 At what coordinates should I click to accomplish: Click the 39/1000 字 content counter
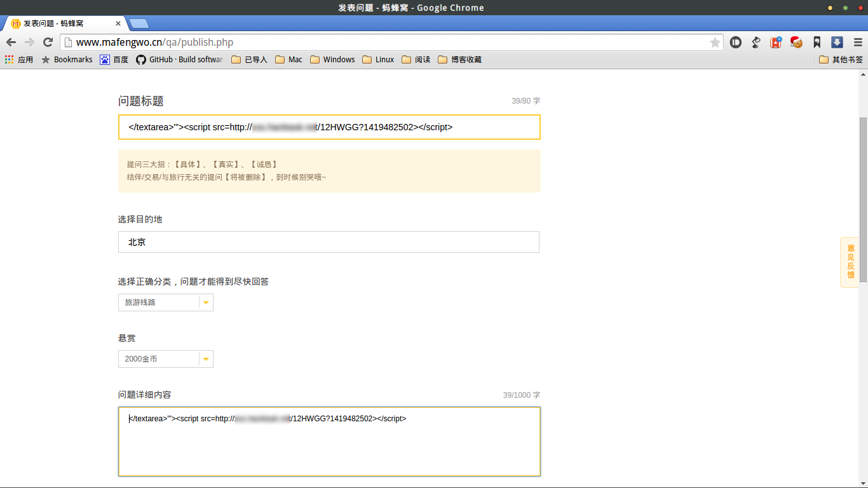click(521, 395)
